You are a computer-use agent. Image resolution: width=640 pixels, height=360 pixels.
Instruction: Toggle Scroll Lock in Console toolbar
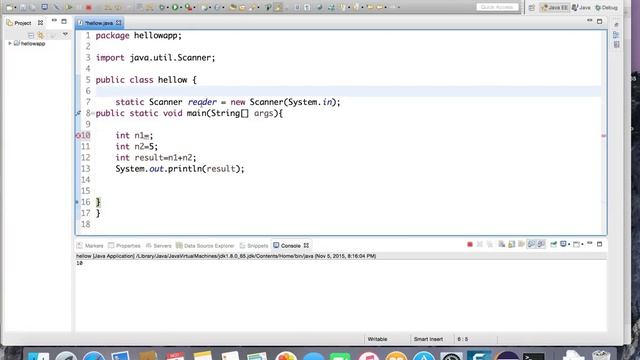click(x=511, y=244)
